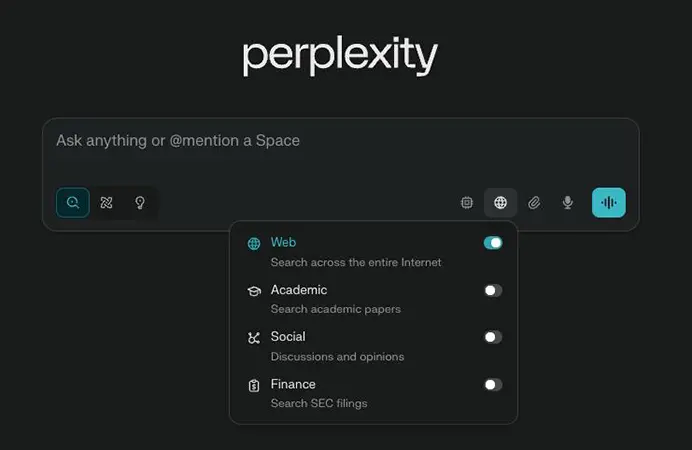Select the Web menu entry label
The height and width of the screenshot is (450, 692).
tap(283, 242)
